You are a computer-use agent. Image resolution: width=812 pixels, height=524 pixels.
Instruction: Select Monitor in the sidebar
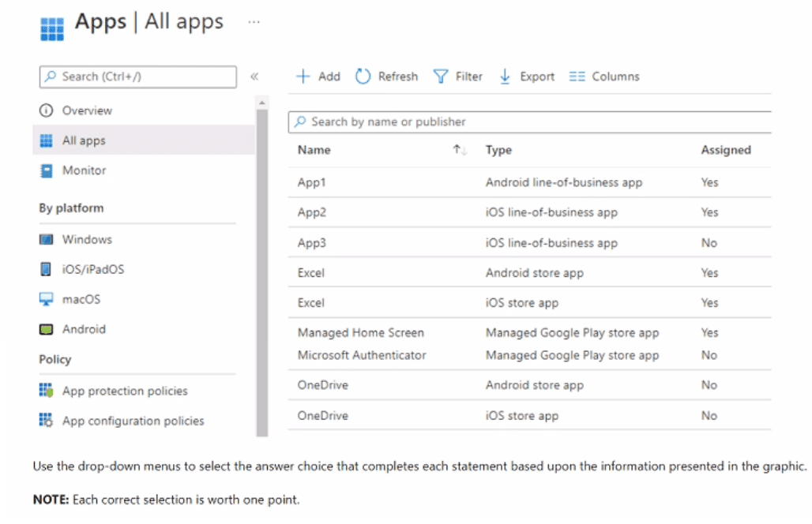tap(84, 170)
